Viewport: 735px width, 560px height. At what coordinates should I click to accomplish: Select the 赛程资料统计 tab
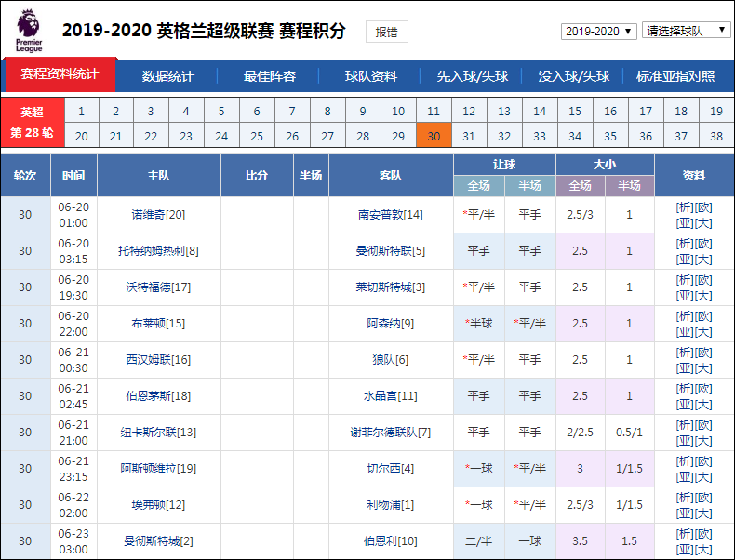(x=60, y=74)
